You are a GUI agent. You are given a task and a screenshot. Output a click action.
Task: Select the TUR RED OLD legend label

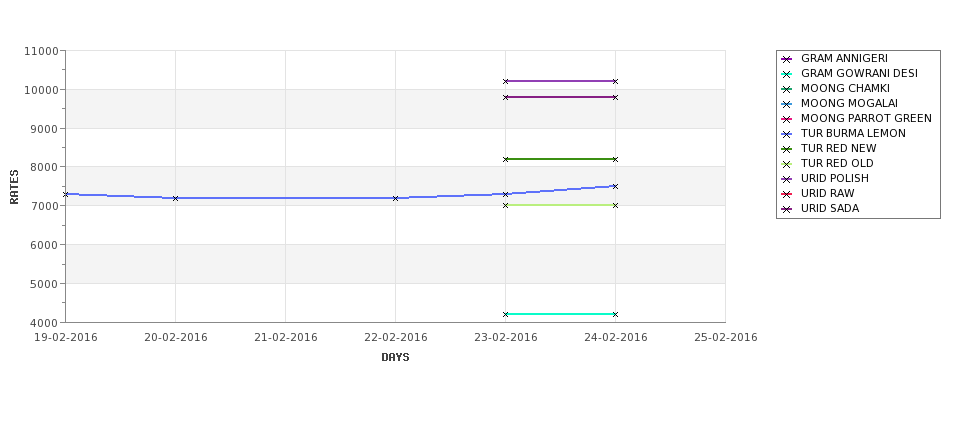[x=837, y=164]
